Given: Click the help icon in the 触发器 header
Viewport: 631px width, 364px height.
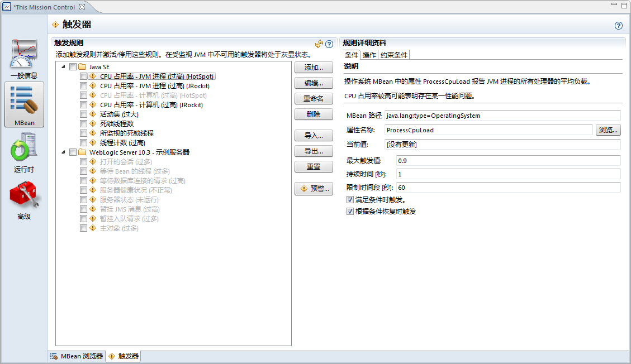Looking at the screenshot, I should (619, 26).
